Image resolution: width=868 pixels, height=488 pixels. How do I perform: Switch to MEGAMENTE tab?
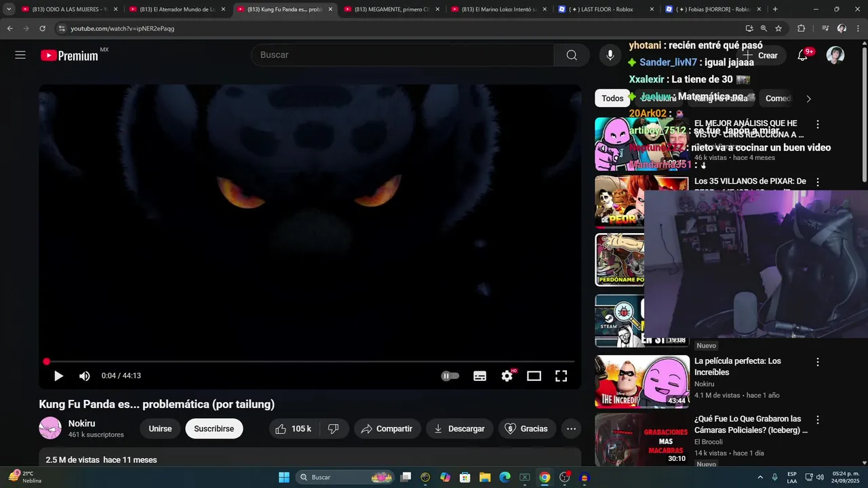click(x=392, y=9)
